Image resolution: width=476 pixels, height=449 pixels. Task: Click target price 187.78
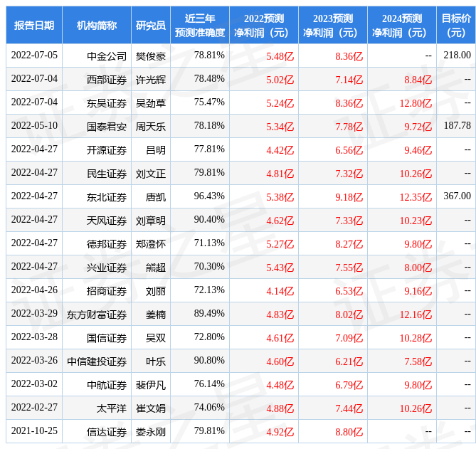[x=457, y=125]
